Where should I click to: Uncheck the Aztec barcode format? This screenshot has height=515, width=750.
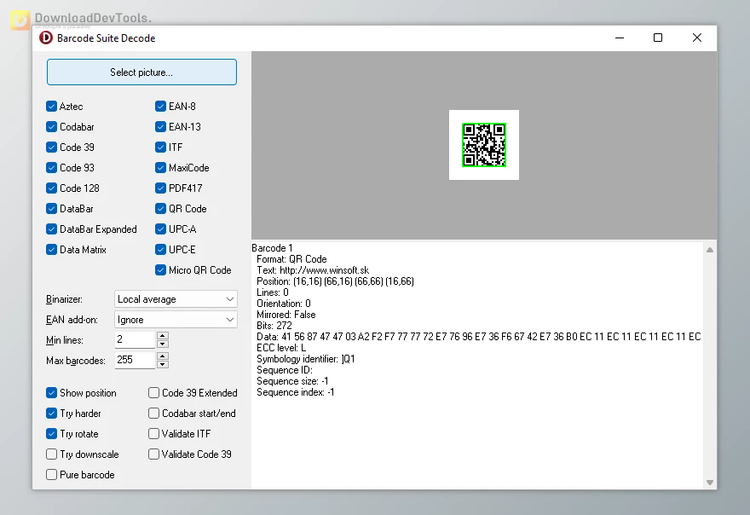(x=52, y=106)
